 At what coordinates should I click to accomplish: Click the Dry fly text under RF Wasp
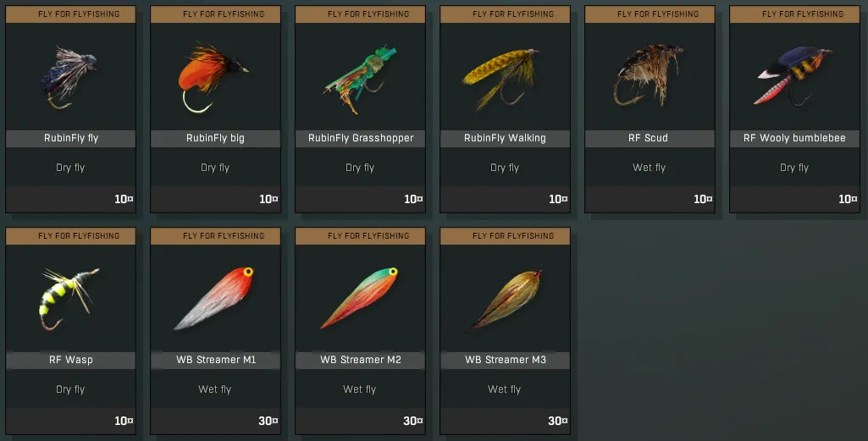pos(70,389)
